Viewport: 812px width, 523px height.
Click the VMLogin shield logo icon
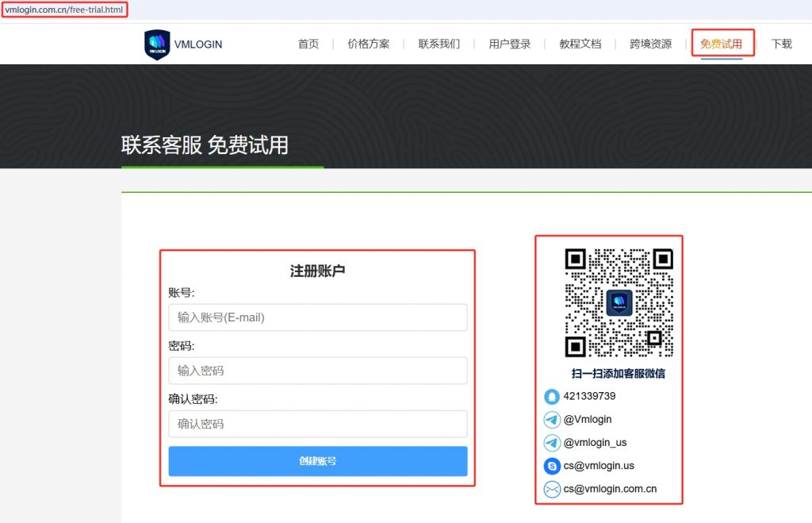point(157,44)
